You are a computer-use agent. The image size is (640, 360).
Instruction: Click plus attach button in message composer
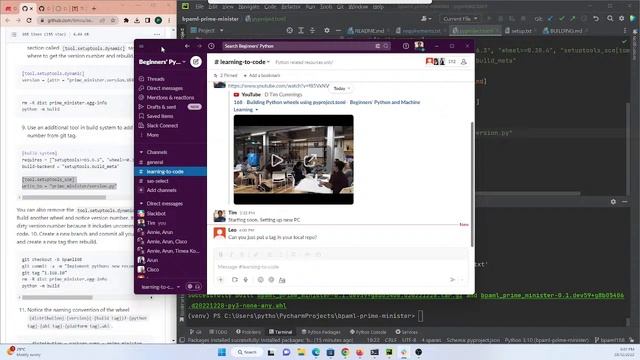(221, 280)
